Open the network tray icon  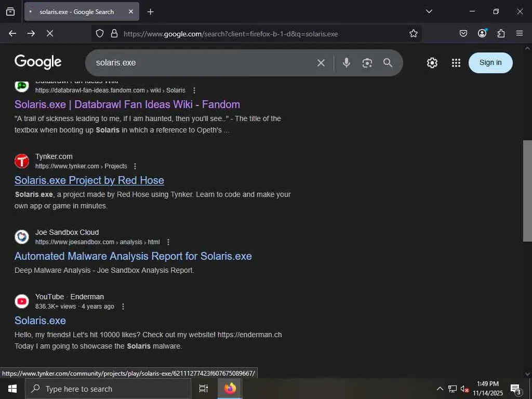click(x=453, y=389)
